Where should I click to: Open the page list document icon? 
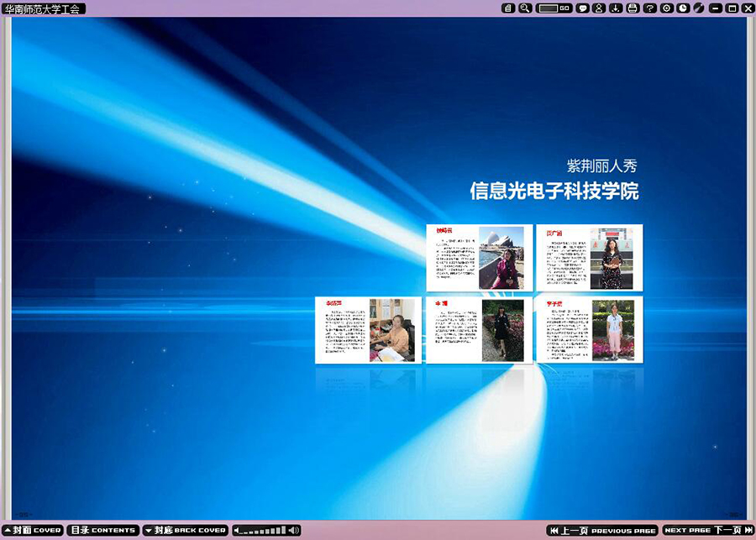508,8
